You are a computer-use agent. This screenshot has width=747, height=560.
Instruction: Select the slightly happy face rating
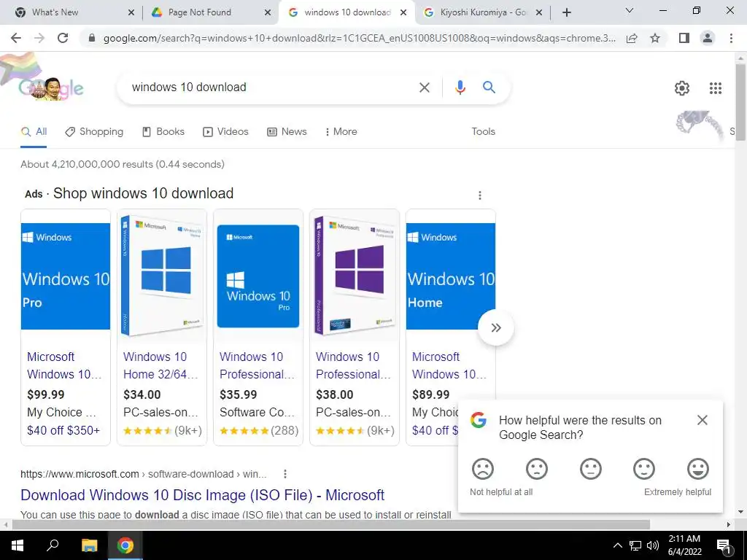pyautogui.click(x=644, y=469)
